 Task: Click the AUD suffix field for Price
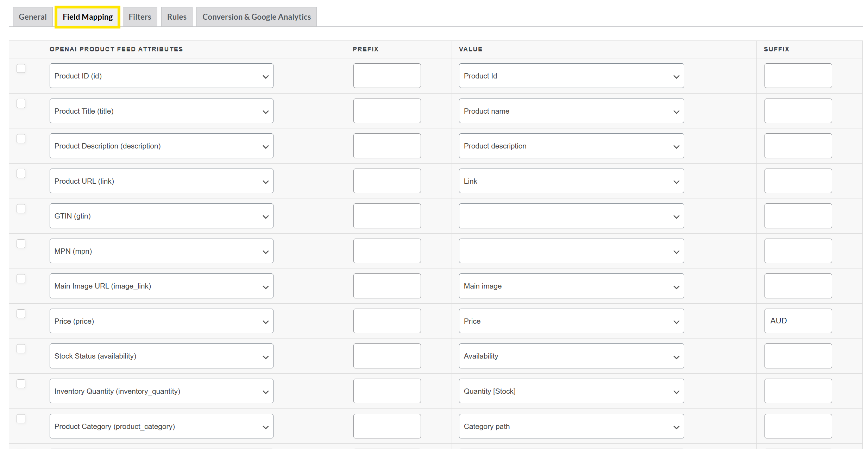click(x=798, y=321)
